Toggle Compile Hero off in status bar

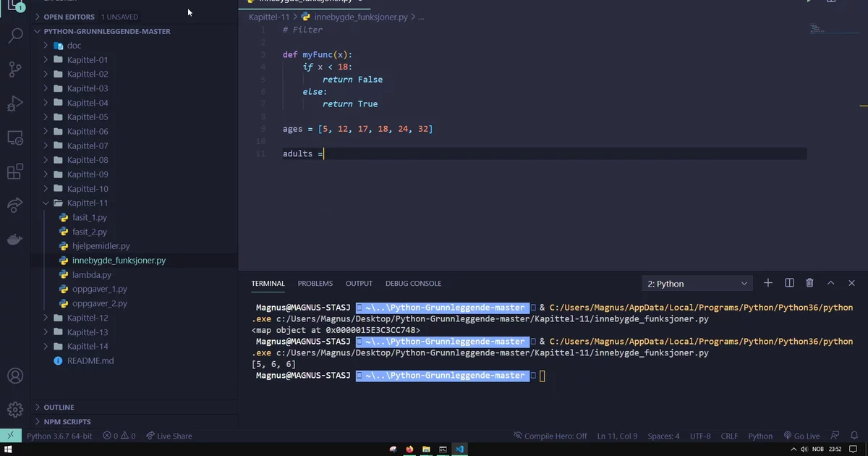click(x=550, y=436)
